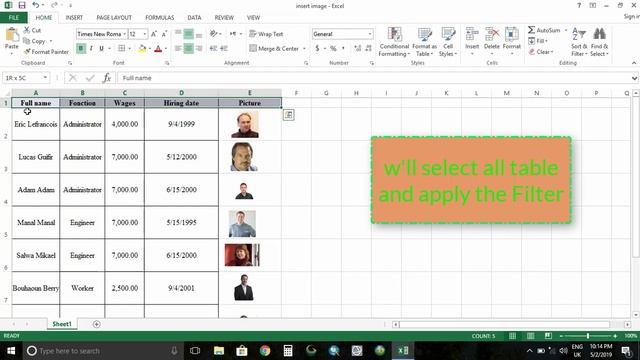Switch to the DATA tab

pos(194,18)
